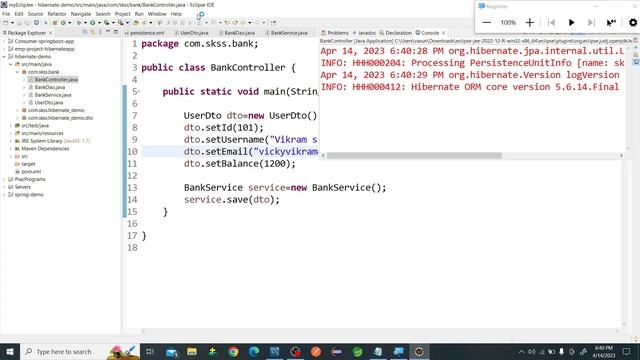Collapse the hibernate-demo project
This screenshot has height=360, width=640.
pos(4,57)
